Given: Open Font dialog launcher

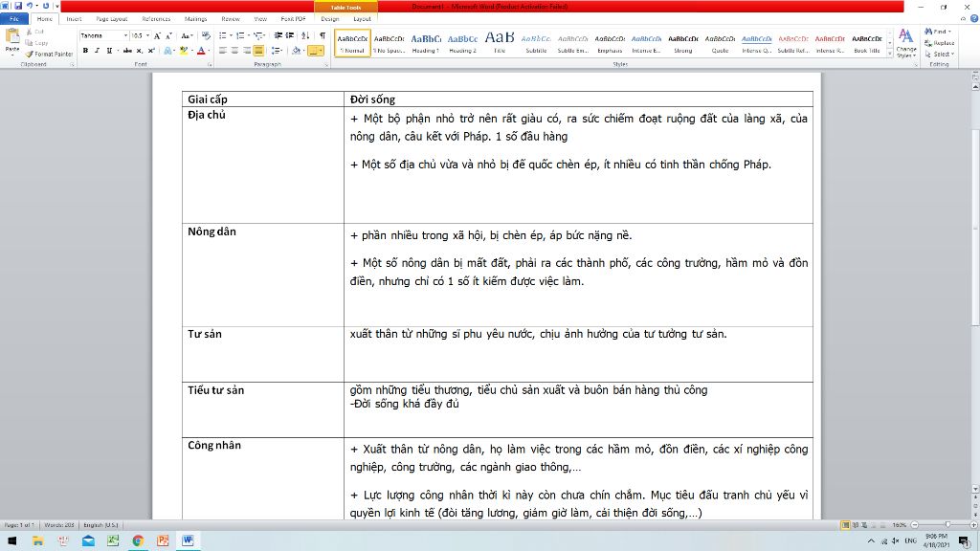Looking at the screenshot, I should [210, 64].
